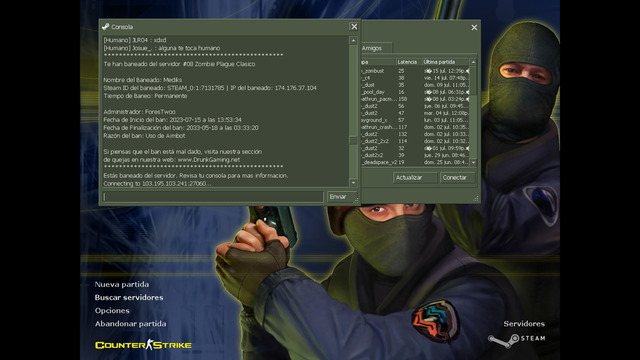Click the www.DrunkGaming.net text in console
640x360 pixels.
tap(209, 160)
